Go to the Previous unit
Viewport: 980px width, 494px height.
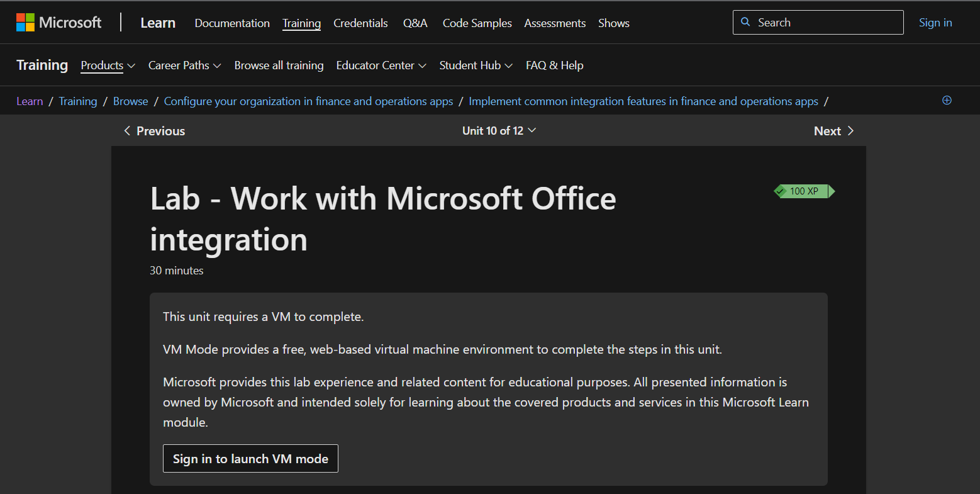click(154, 131)
